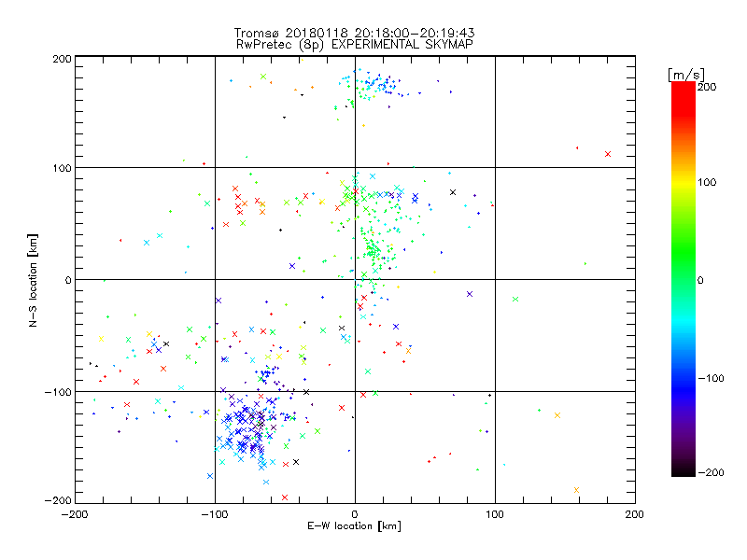
Task: Click the "100" tick on the E-W axis
Action: 495,514
